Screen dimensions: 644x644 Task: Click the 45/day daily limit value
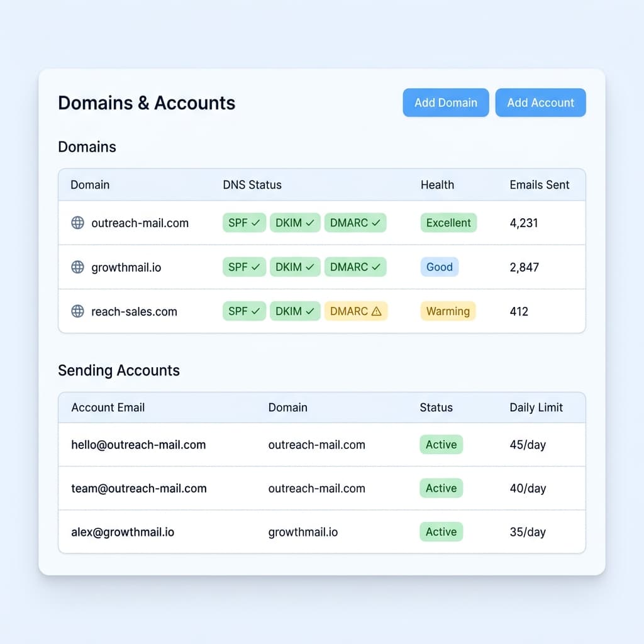click(527, 445)
